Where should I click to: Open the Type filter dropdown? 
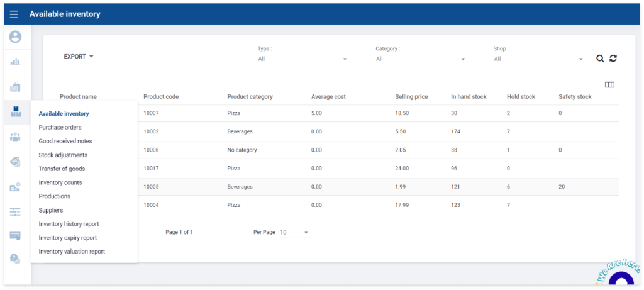[303, 59]
